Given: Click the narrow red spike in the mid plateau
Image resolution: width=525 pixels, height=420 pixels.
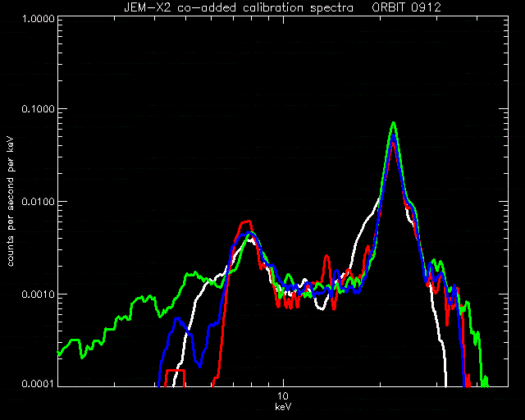Looking at the screenshot, I should point(326,257).
